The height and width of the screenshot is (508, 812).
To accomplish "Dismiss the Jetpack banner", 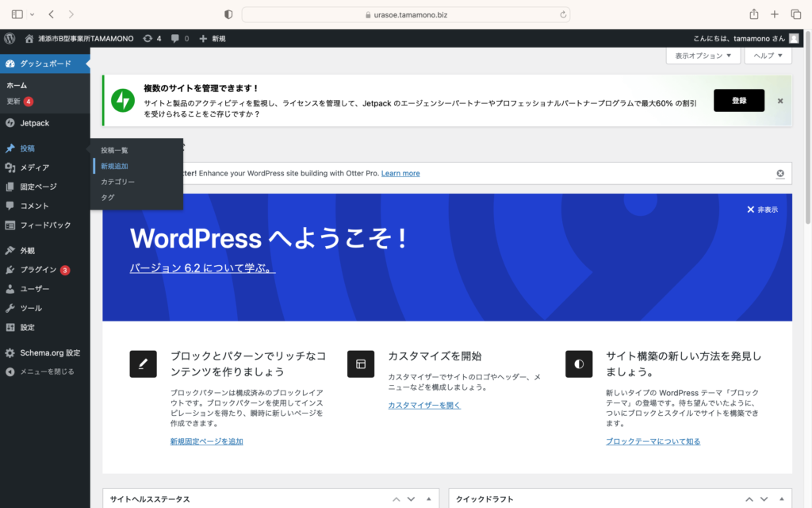I will 780,101.
